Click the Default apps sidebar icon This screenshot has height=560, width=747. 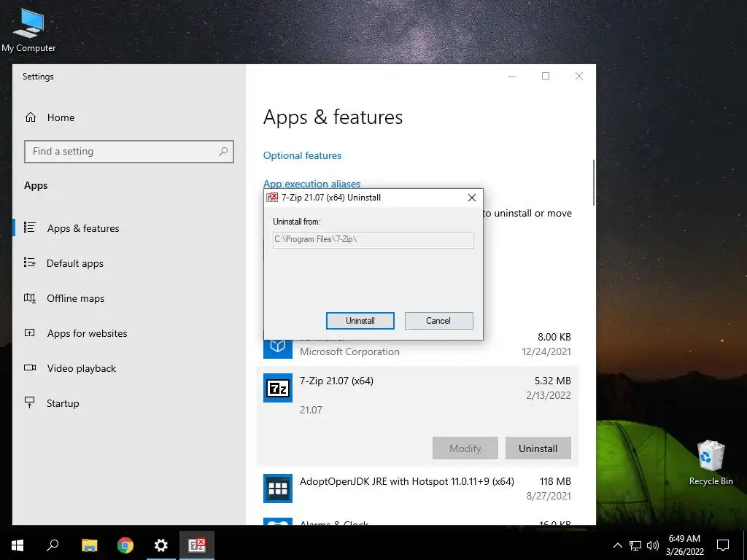pos(29,262)
